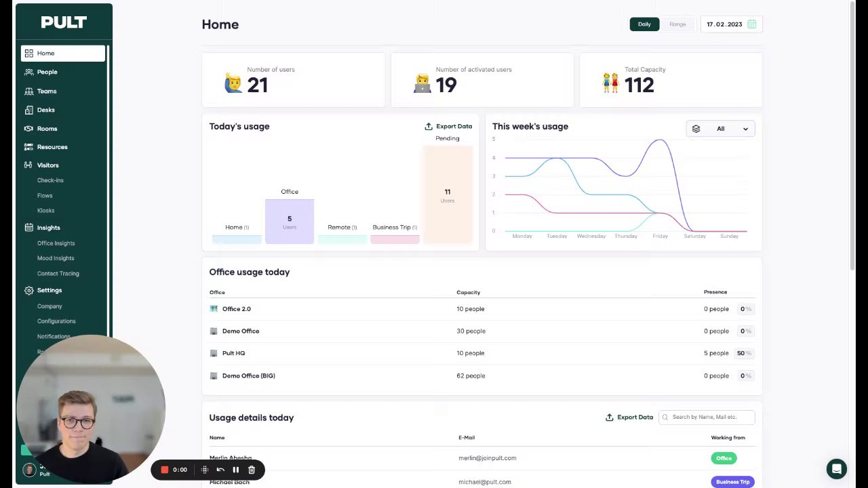The image size is (868, 488).
Task: Click the layers icon in week filter
Action: click(696, 129)
